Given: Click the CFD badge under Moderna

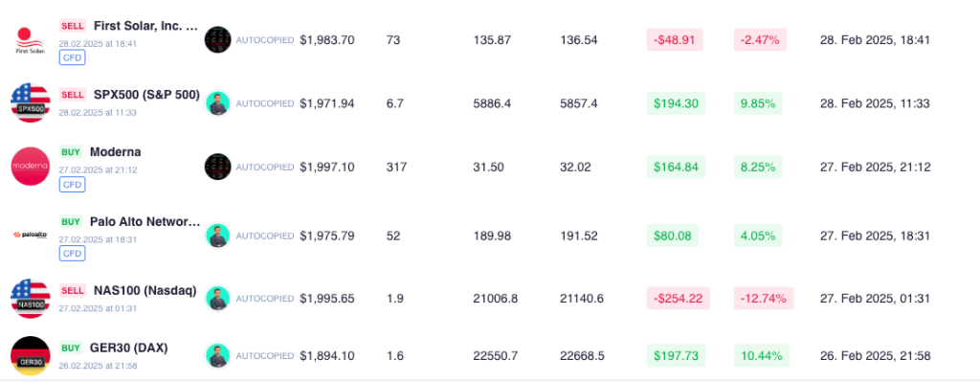Looking at the screenshot, I should click(73, 185).
